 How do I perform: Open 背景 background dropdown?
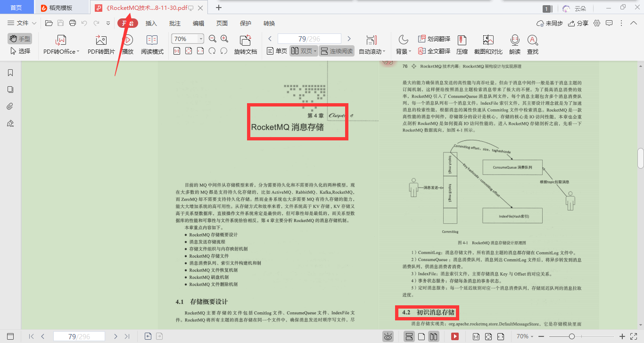click(x=404, y=45)
